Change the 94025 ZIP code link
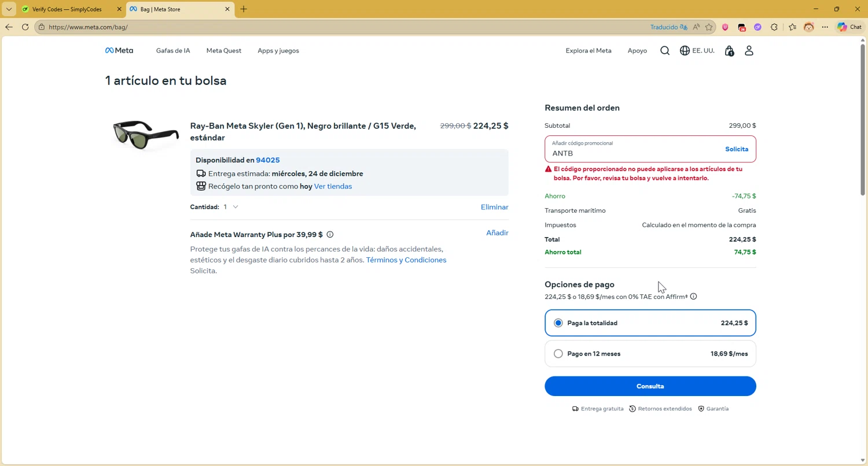Screen dimensions: 868x466 click(x=268, y=160)
